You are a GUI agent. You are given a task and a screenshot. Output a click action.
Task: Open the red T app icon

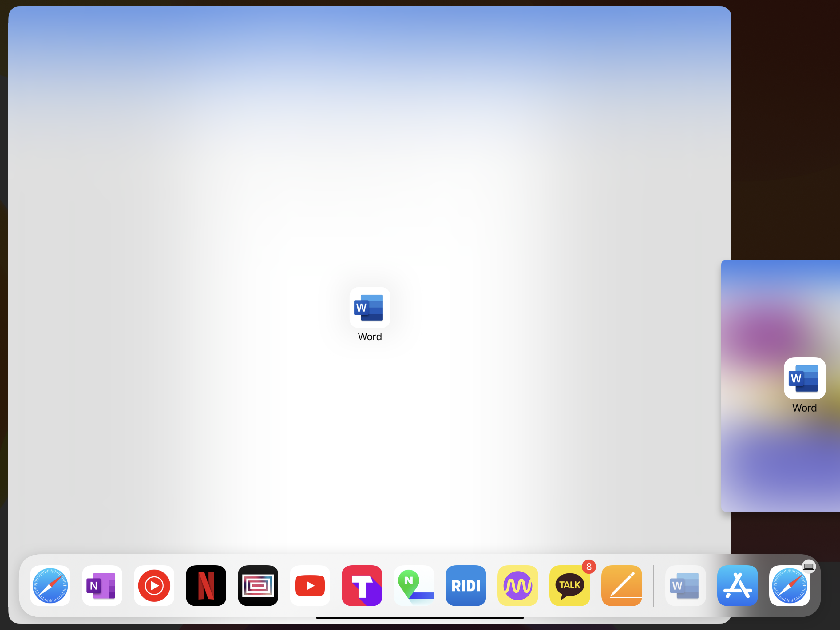pyautogui.click(x=362, y=585)
